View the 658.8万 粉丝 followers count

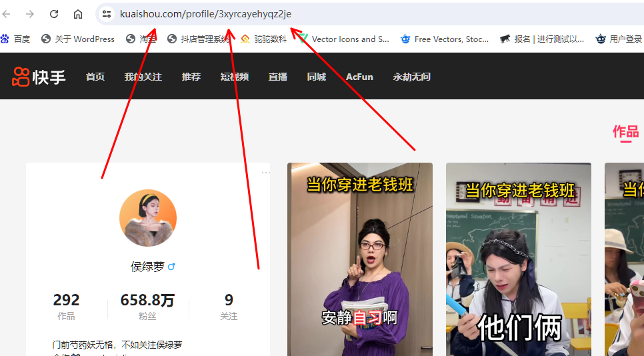[147, 306]
